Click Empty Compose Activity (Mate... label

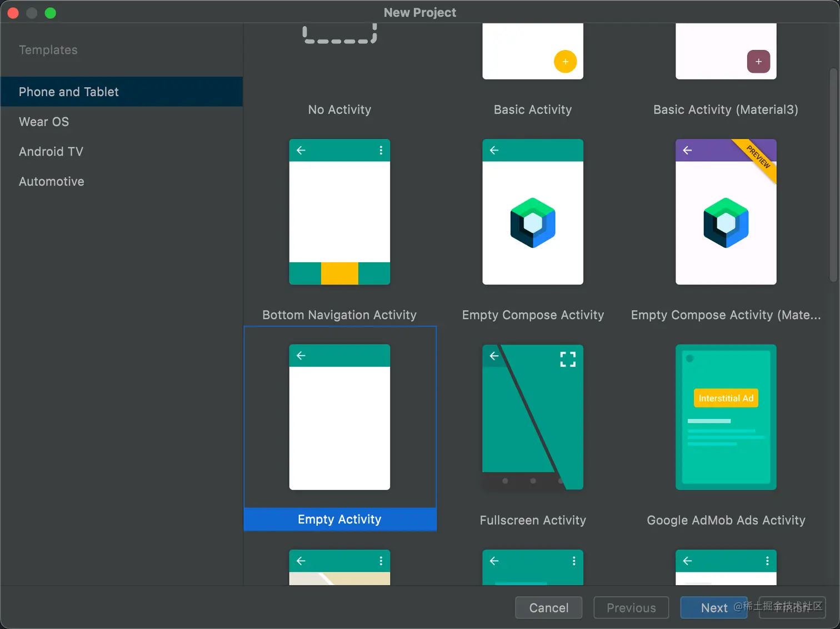[x=726, y=315]
